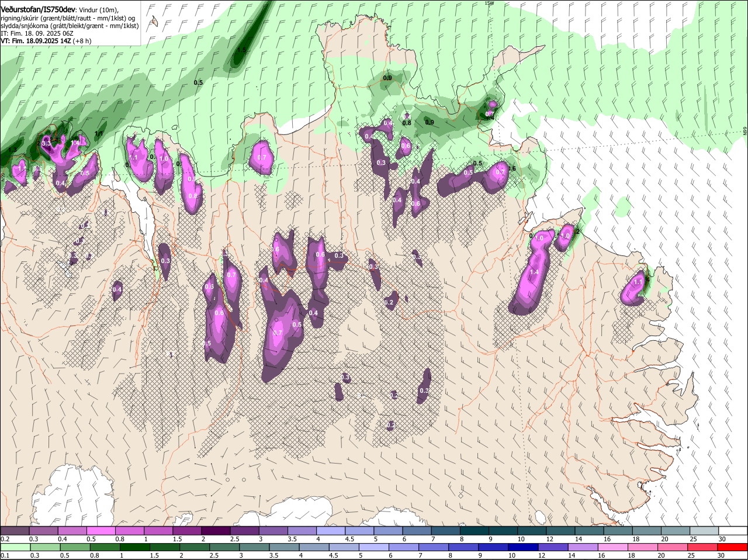Click the darkest purple 2–2.5 swatch in upper legend
Screen dimensions: 748x560
[217, 531]
